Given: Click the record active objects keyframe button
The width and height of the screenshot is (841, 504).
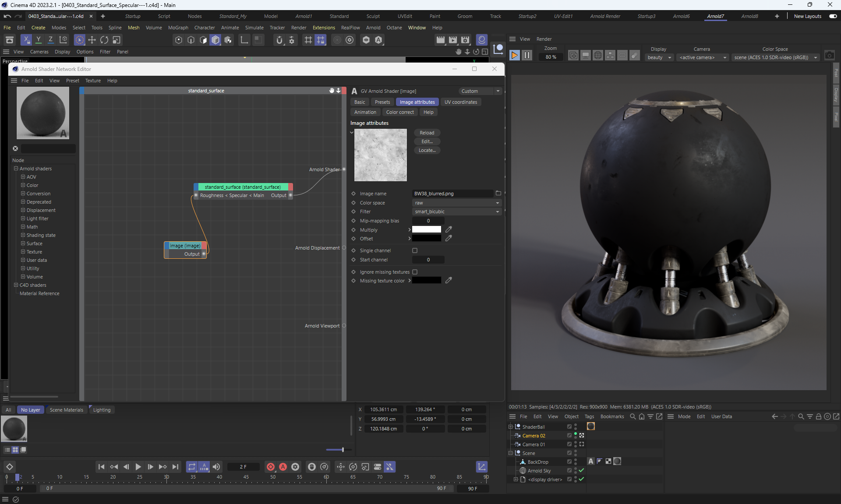Looking at the screenshot, I should click(x=271, y=467).
